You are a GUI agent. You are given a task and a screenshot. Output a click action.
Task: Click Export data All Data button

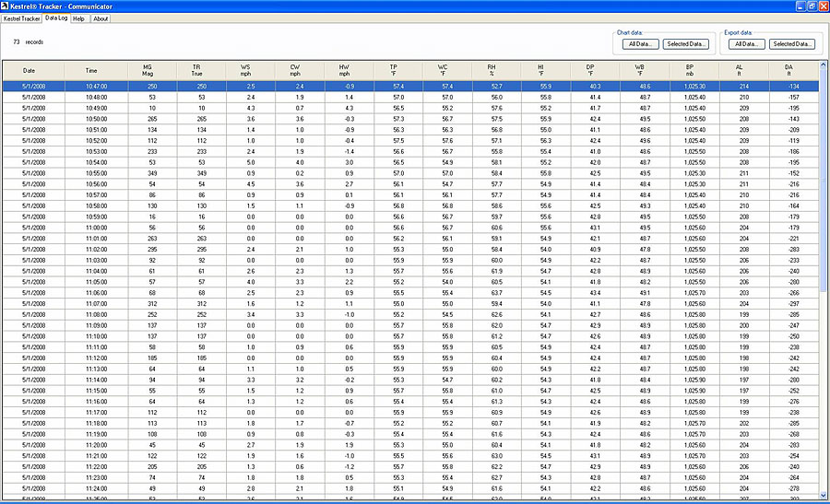(746, 44)
